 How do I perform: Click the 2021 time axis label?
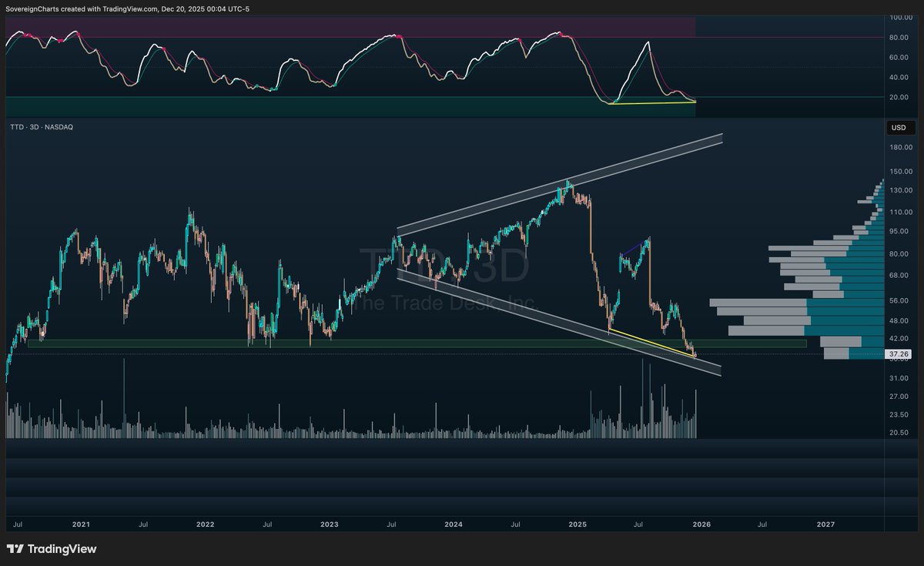point(81,524)
